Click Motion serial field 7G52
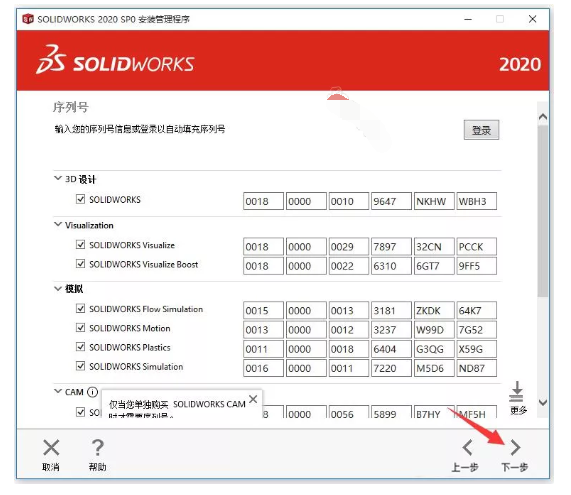Image resolution: width=571 pixels, height=495 pixels. (476, 330)
